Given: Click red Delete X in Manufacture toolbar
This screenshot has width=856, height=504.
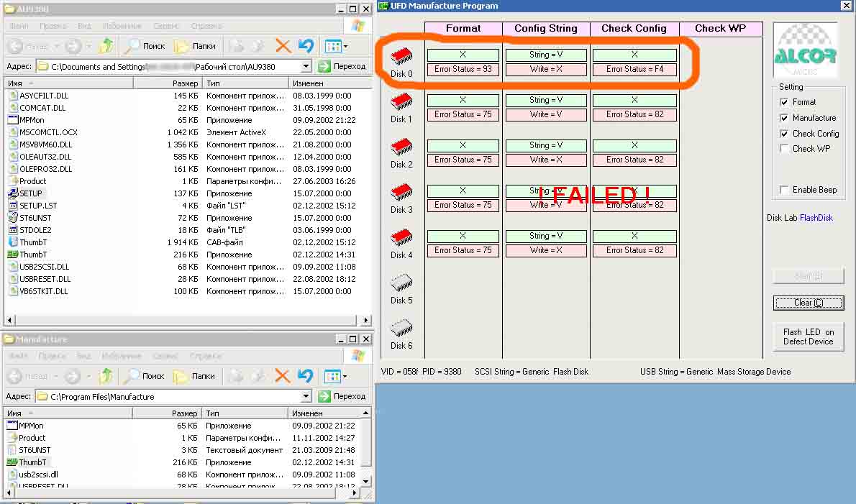Looking at the screenshot, I should [282, 376].
